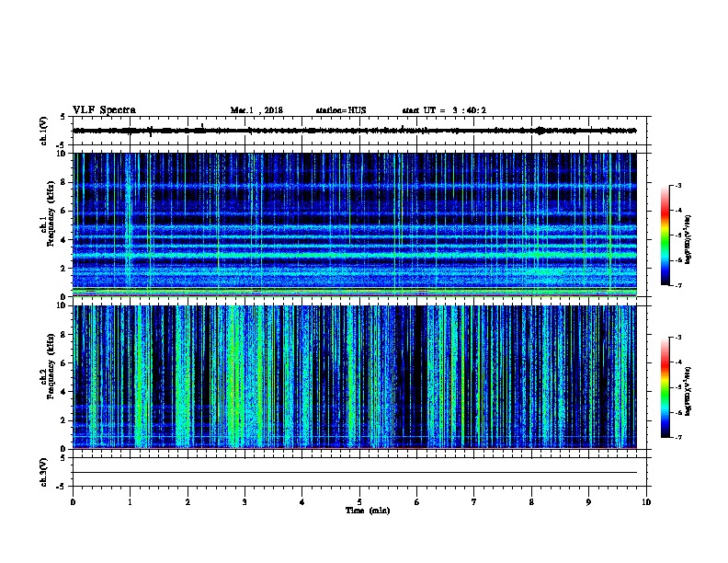Click time axis tick label '1'
Image resolution: width=728 pixels, height=563 pixels.
coord(130,502)
